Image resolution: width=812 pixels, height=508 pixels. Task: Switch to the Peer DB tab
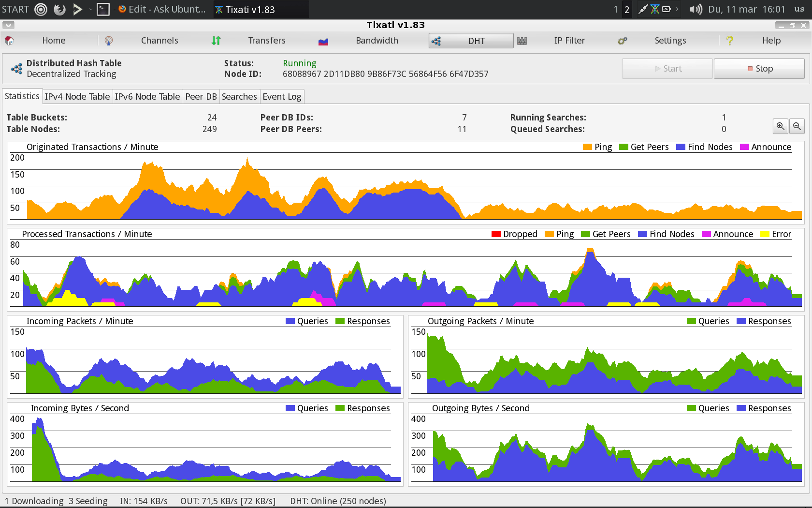tap(201, 97)
